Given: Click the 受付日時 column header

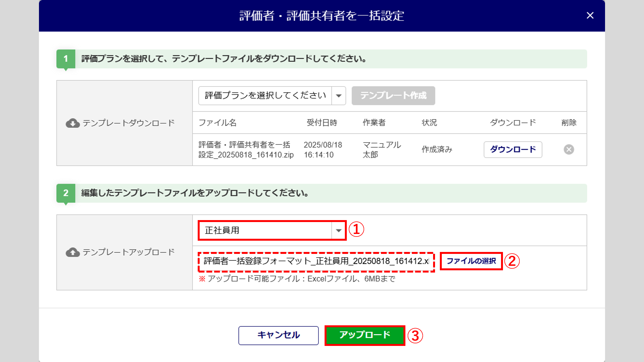Looking at the screenshot, I should tap(322, 123).
